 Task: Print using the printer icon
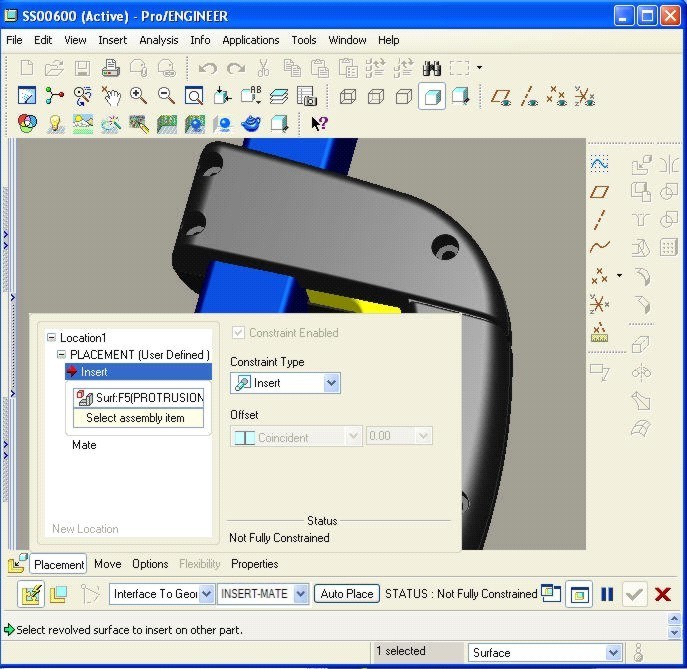pos(110,68)
